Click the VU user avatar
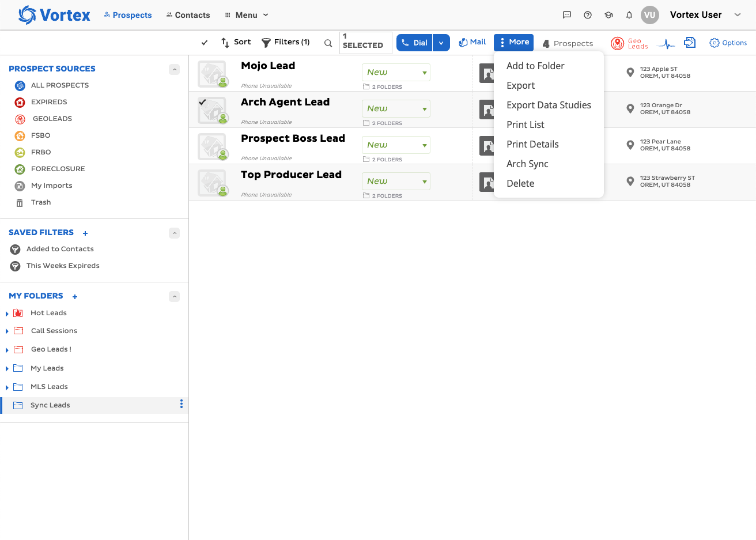 (650, 15)
